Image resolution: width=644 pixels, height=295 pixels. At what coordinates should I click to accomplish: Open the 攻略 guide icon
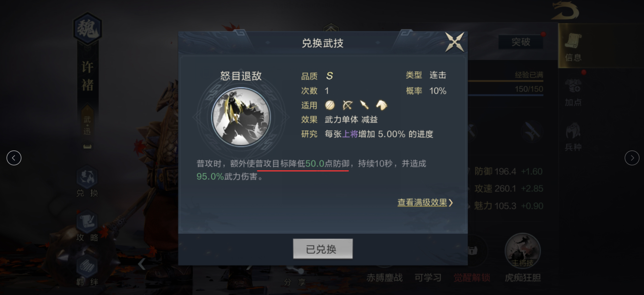pyautogui.click(x=87, y=227)
